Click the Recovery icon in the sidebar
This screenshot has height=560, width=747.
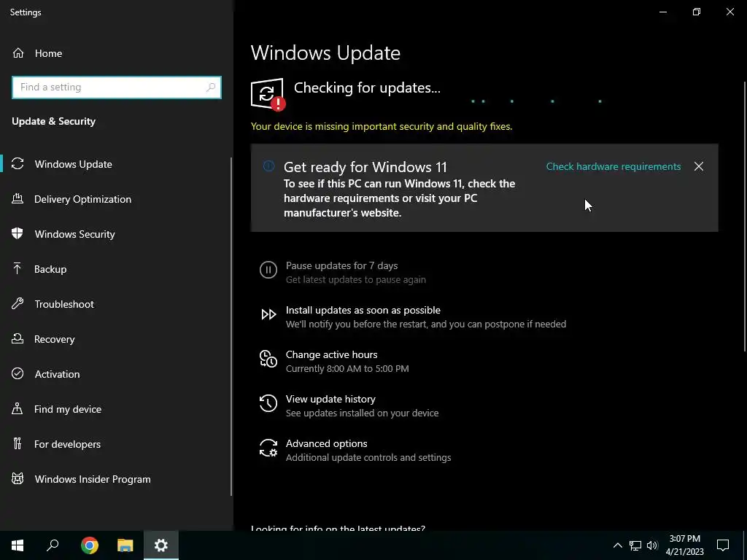coord(18,338)
